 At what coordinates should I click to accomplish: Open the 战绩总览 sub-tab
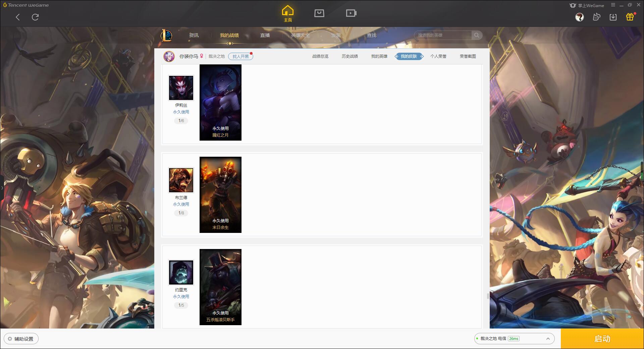pos(320,56)
